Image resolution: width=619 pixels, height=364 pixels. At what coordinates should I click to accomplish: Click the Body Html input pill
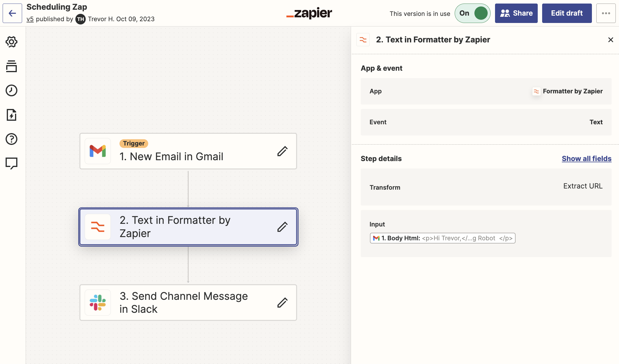(x=443, y=238)
